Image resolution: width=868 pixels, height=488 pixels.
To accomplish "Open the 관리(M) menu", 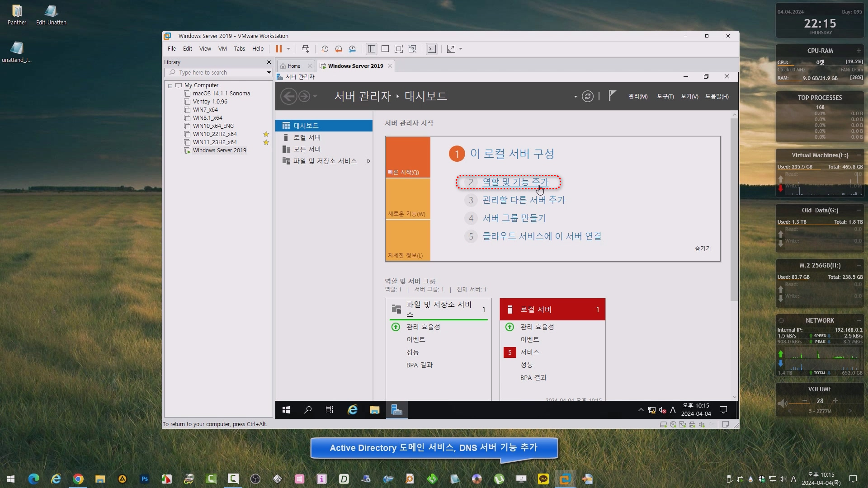I will pos(638,97).
